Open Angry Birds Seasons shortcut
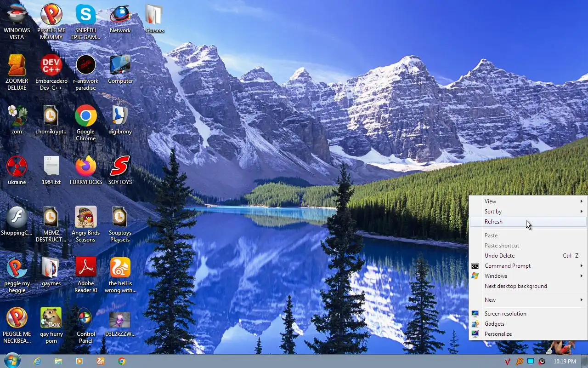Screen dimensions: 588x368 pos(85,224)
